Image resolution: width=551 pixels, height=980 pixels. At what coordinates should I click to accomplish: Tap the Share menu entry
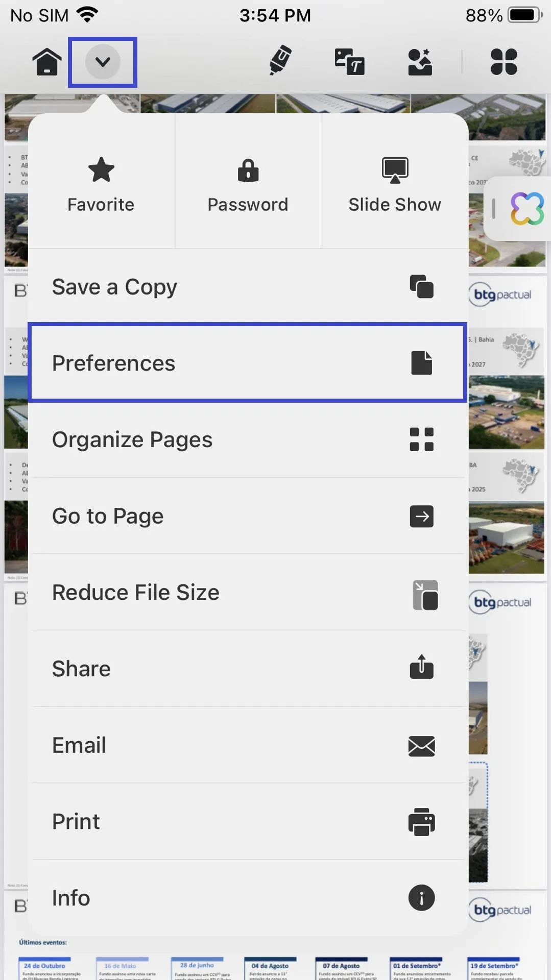click(248, 669)
